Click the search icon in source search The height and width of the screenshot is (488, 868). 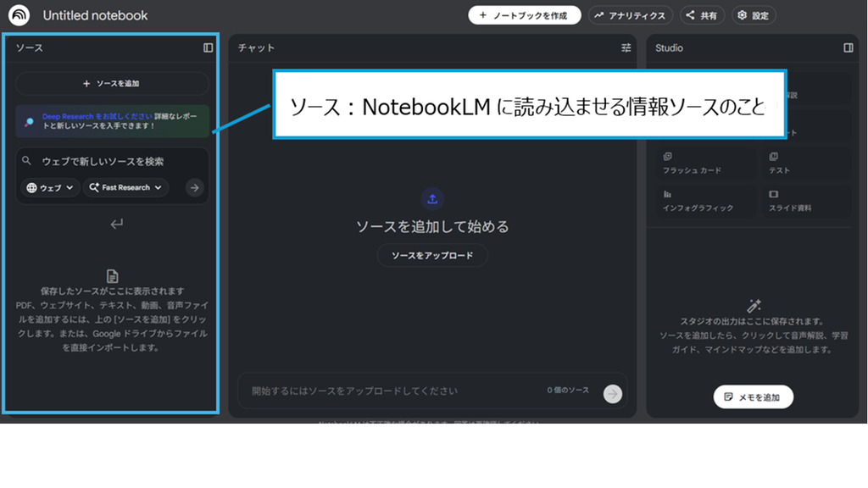click(26, 161)
